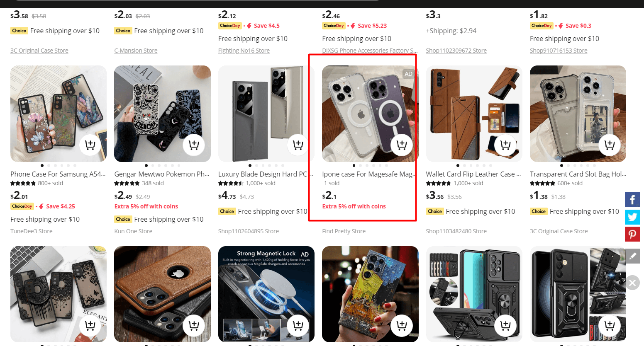Open the Kun One Store page
Image resolution: width=644 pixels, height=346 pixels.
(x=133, y=231)
